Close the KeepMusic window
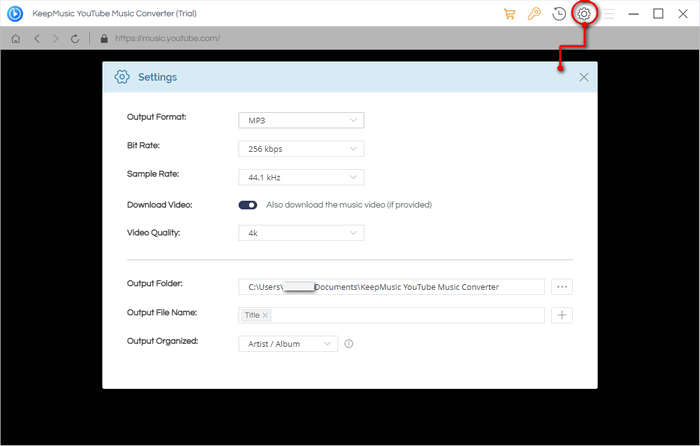 pyautogui.click(x=683, y=14)
